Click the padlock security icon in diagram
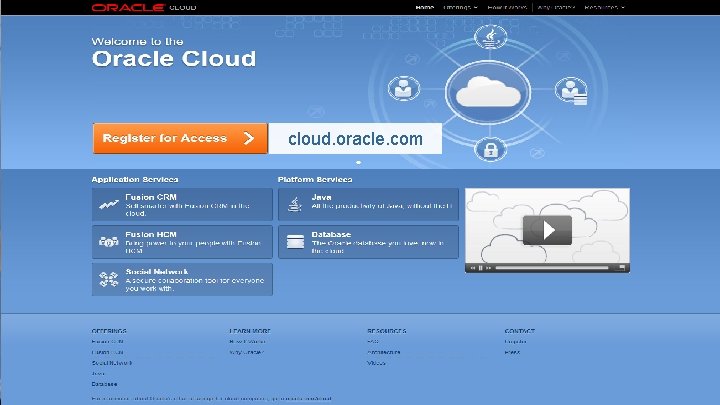The image size is (720, 405). coord(490,149)
